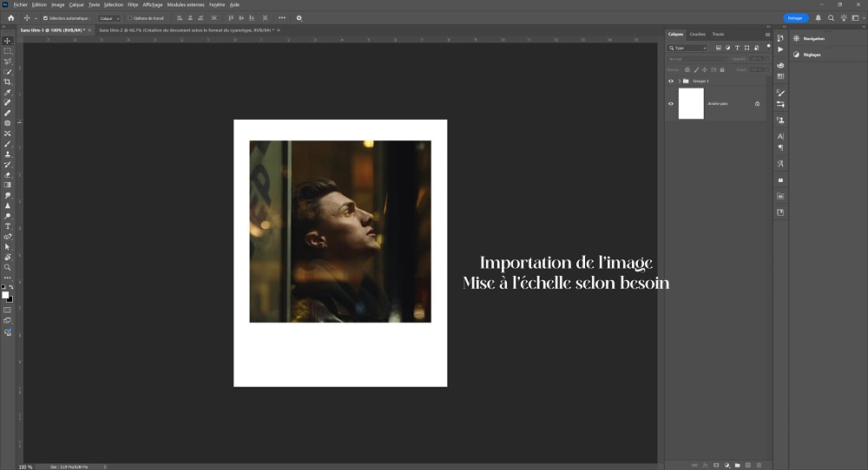Select the Clone Stamp tool
This screenshot has width=868, height=470.
click(x=8, y=154)
